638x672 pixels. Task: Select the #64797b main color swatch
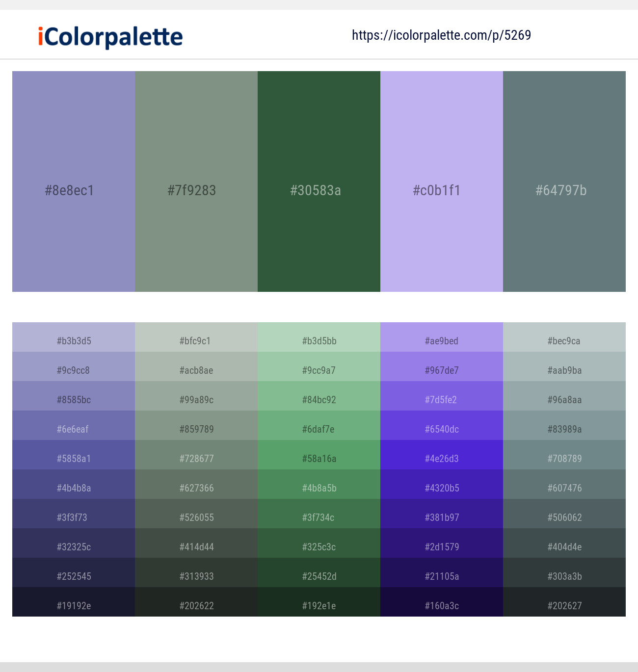click(564, 181)
